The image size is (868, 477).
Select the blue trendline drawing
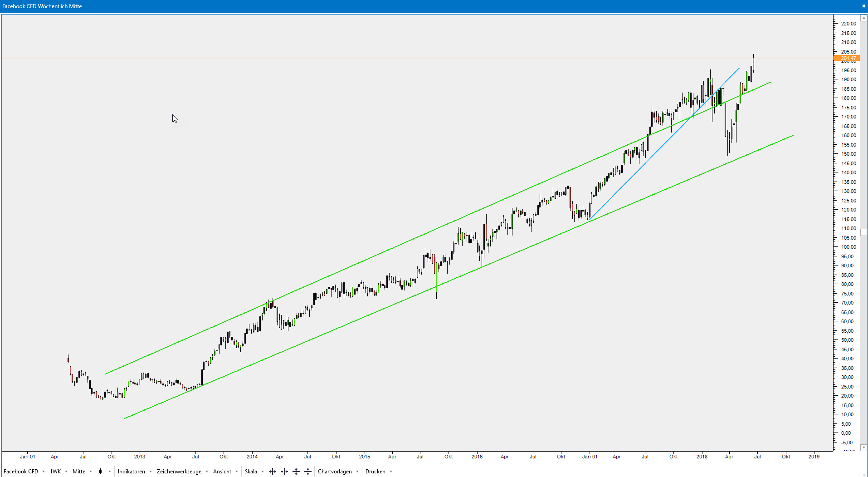pyautogui.click(x=664, y=144)
